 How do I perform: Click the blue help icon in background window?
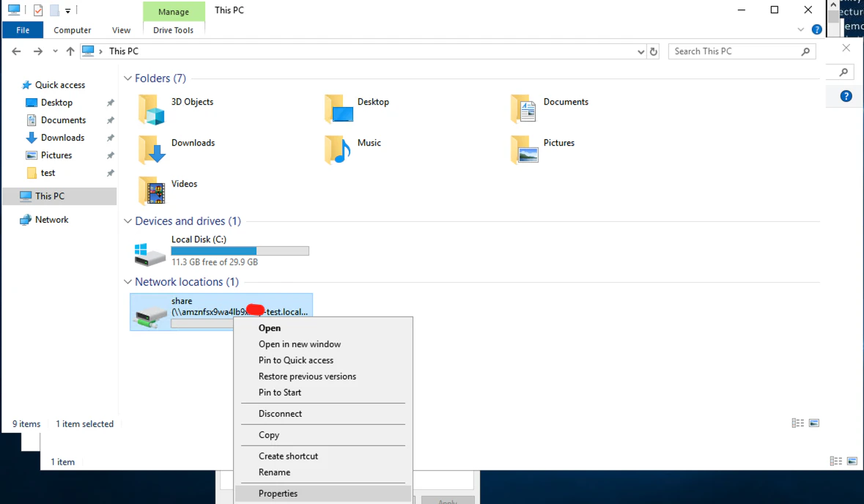coord(846,97)
